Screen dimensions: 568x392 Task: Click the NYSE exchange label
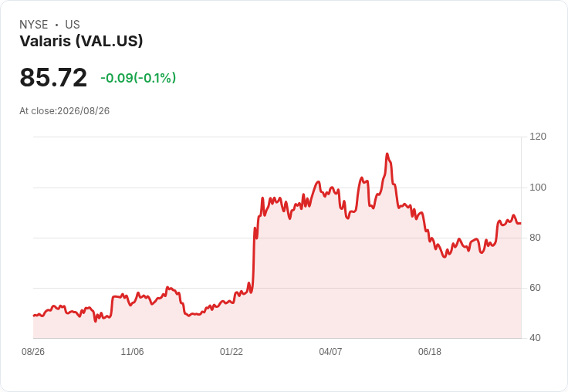(x=34, y=25)
